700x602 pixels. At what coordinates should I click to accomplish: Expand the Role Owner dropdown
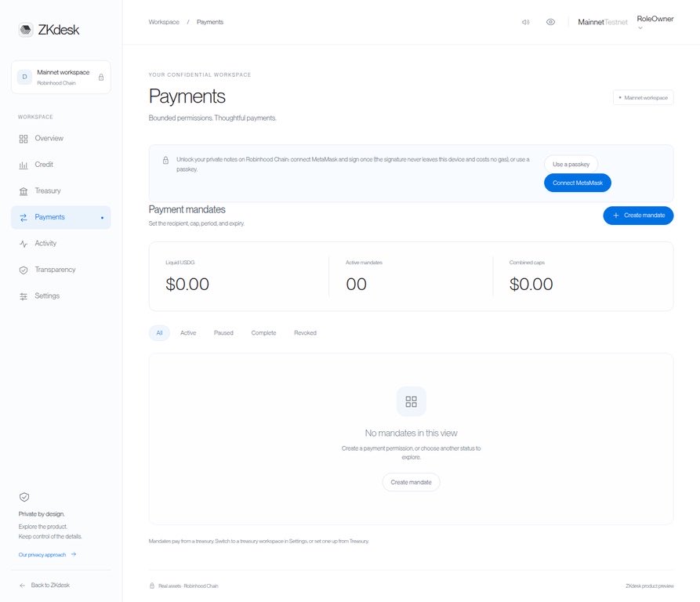tap(655, 22)
